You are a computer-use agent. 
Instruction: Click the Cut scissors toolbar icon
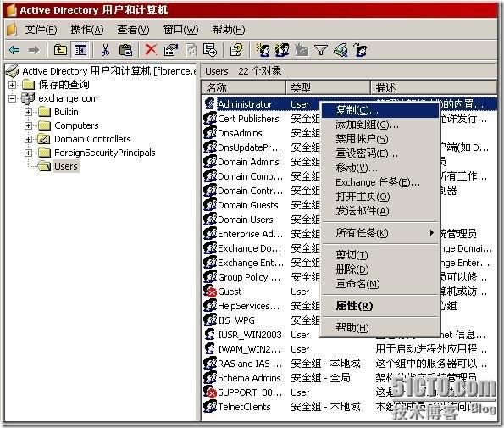click(105, 50)
